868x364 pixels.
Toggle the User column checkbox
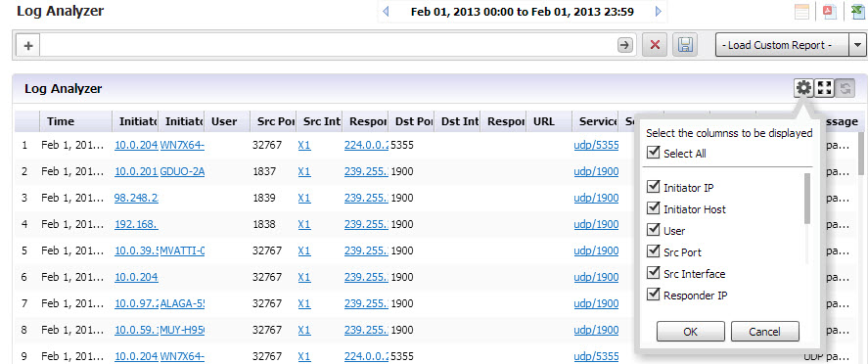654,230
